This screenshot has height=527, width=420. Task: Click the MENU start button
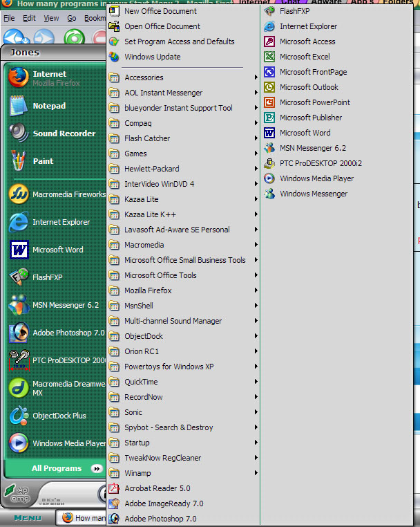coord(28,518)
